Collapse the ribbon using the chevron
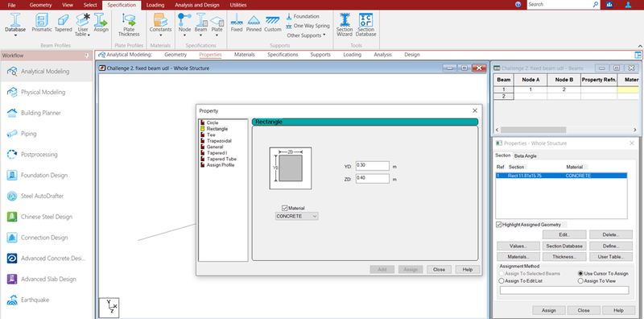Viewport: 644px width, 319px height. pyautogui.click(x=640, y=46)
